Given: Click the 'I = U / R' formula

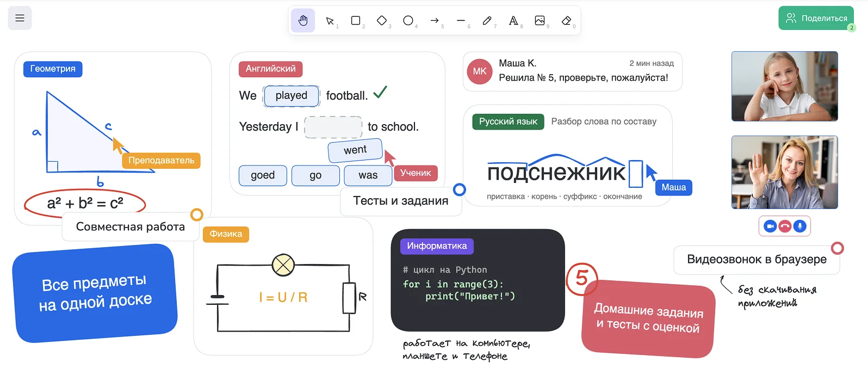Looking at the screenshot, I should [283, 297].
